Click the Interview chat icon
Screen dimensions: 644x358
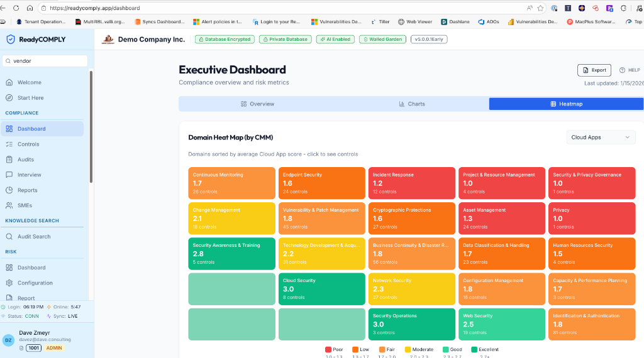pyautogui.click(x=9, y=175)
